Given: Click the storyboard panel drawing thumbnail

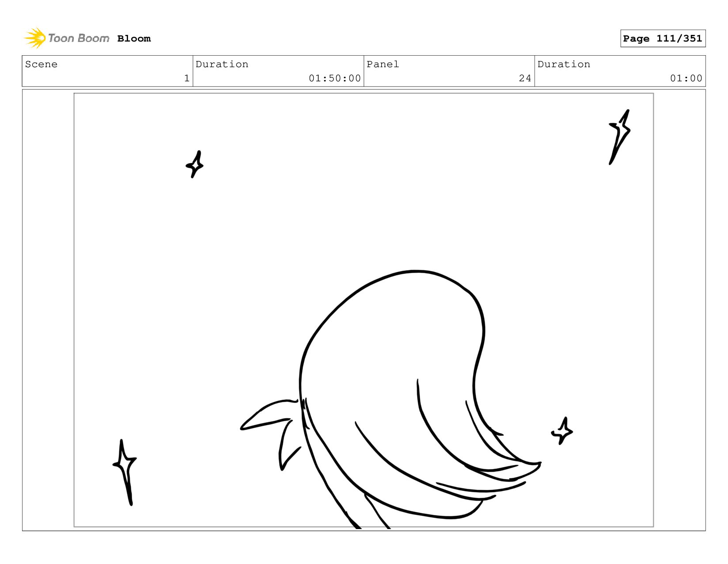Looking at the screenshot, I should 364,310.
